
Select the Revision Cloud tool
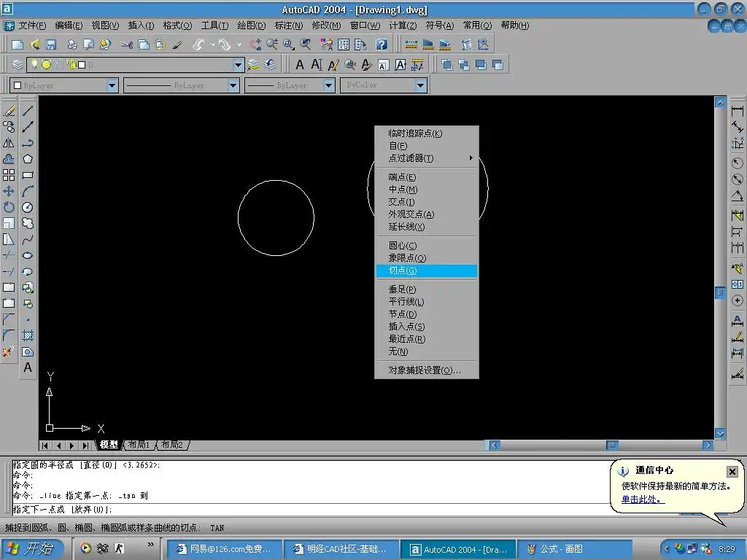tap(28, 223)
